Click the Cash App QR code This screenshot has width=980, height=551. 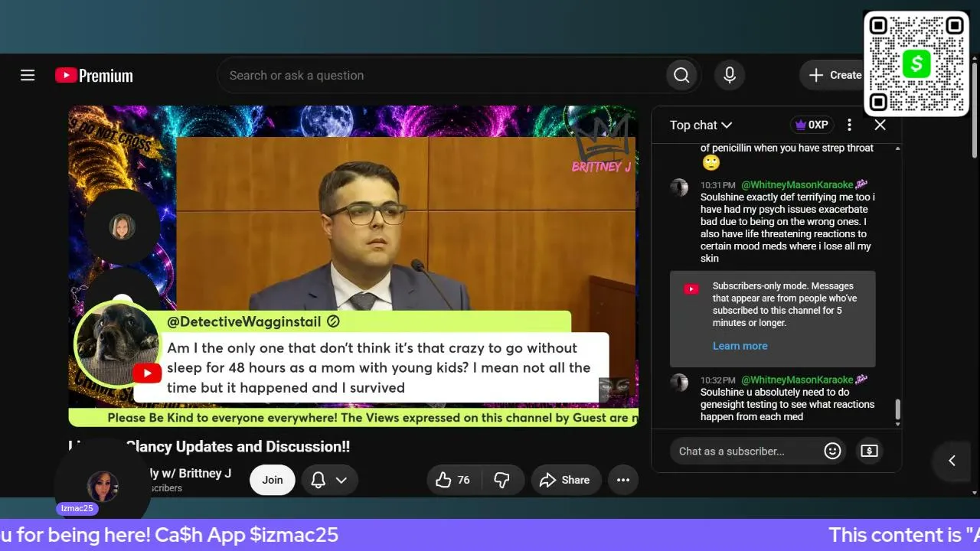tap(916, 64)
